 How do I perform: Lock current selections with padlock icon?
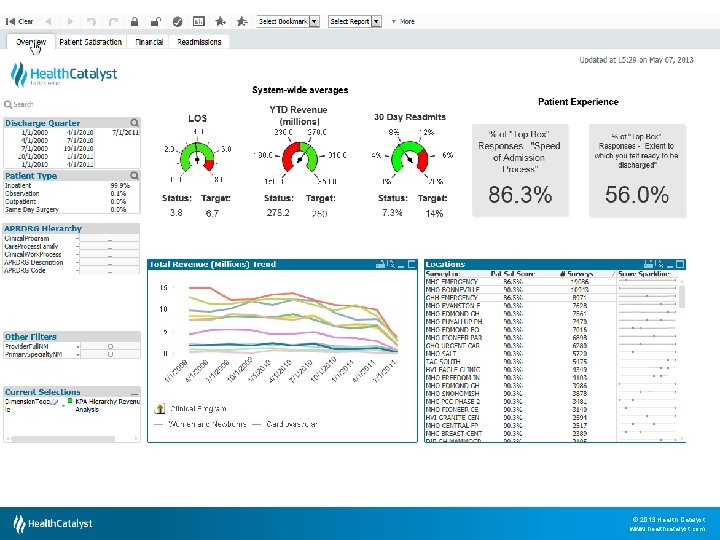134,22
